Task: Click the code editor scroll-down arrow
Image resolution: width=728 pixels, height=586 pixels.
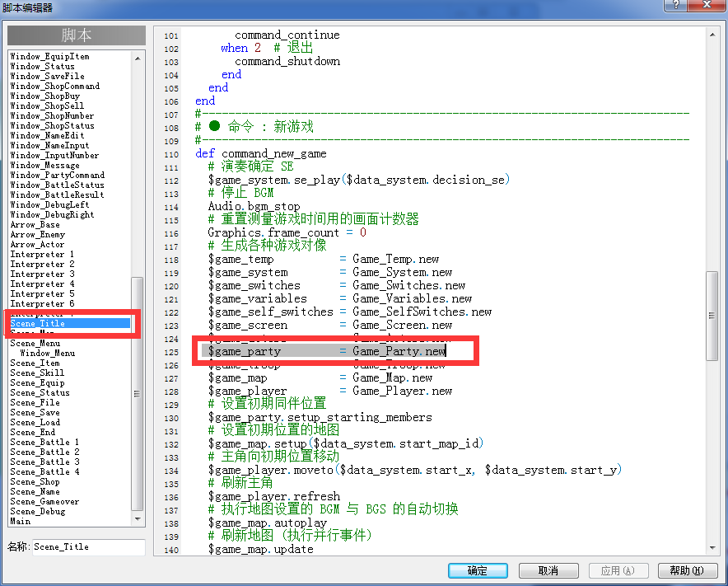Action: coord(712,548)
